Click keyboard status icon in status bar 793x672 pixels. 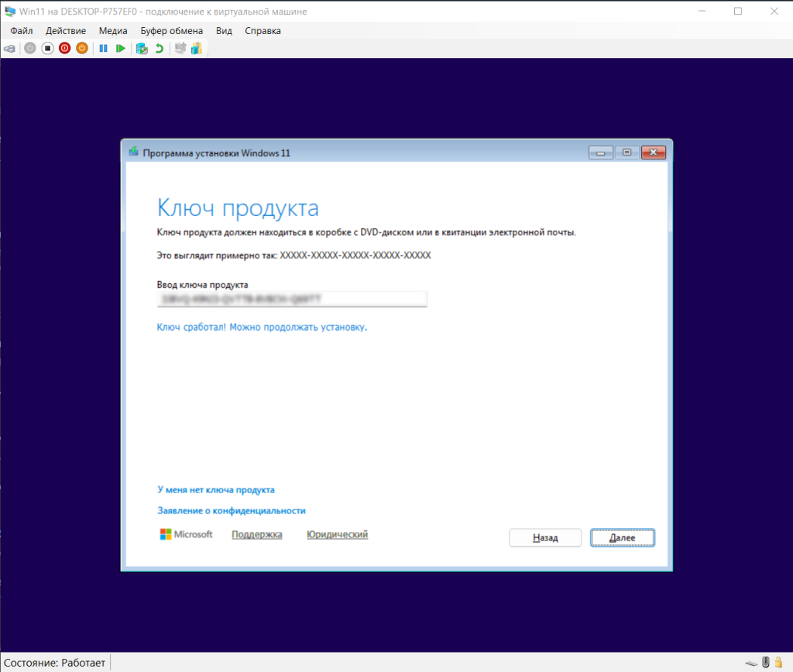pos(751,663)
